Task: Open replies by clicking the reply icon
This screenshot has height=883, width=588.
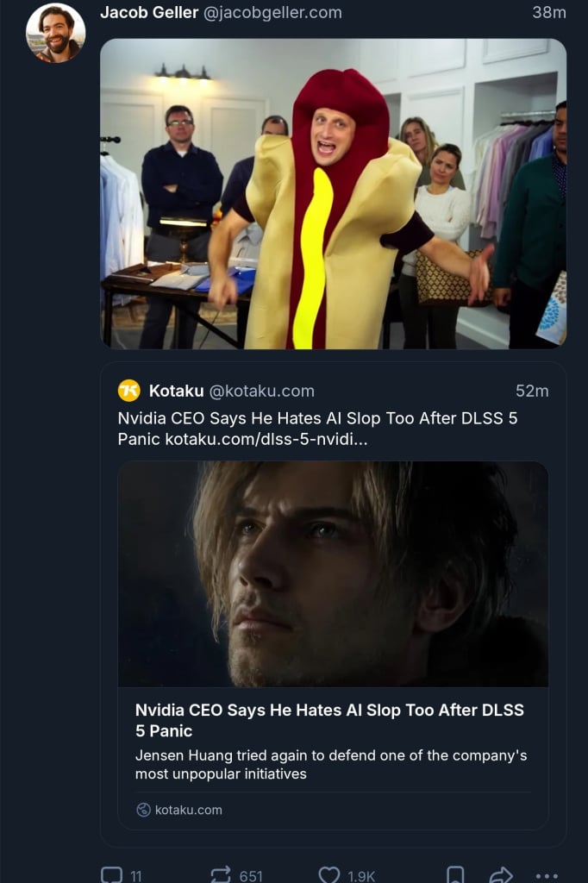Action: [x=115, y=875]
